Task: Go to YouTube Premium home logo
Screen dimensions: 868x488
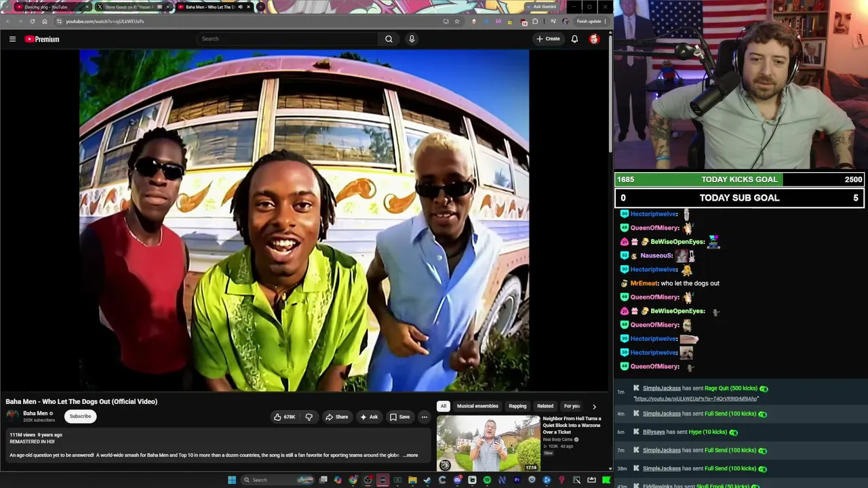Action: click(42, 39)
